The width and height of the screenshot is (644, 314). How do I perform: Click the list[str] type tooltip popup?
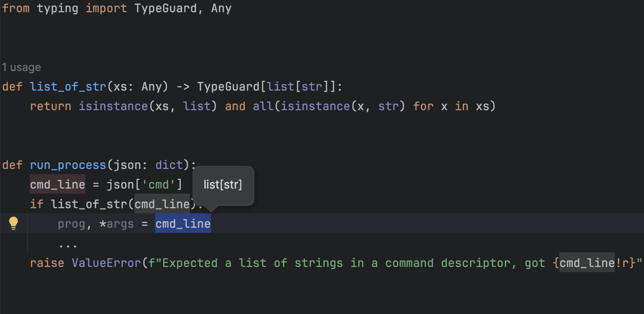click(x=223, y=185)
